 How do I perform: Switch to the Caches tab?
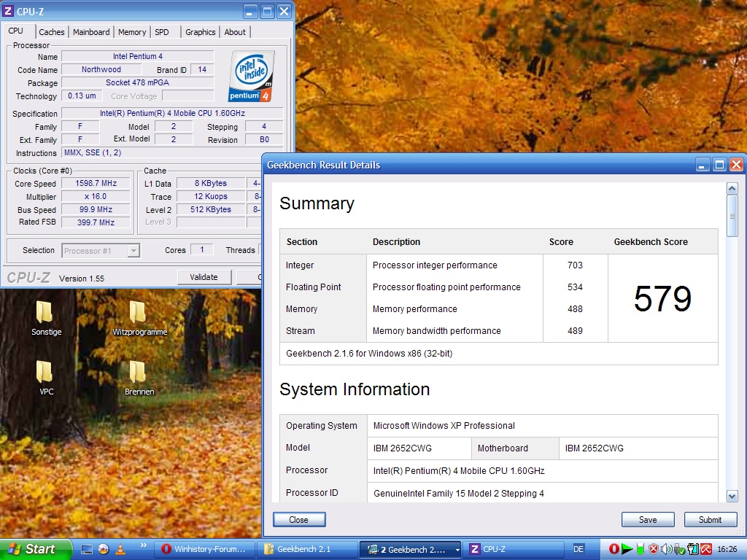[52, 32]
